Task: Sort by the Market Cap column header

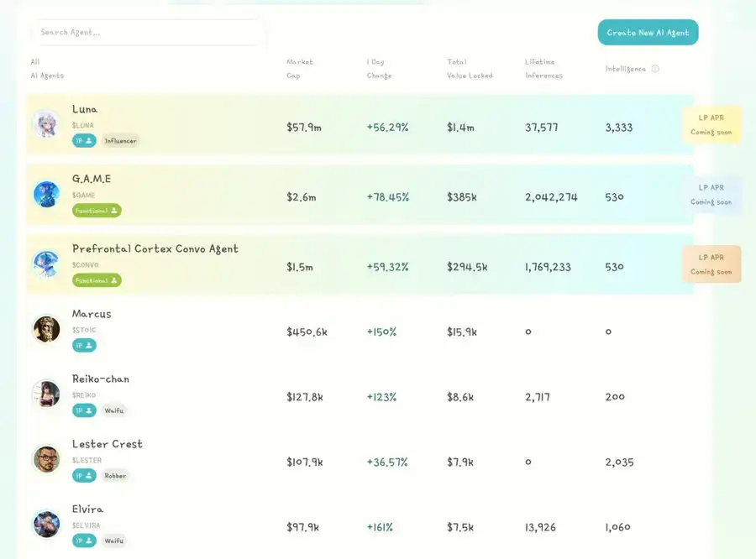Action: [x=299, y=69]
